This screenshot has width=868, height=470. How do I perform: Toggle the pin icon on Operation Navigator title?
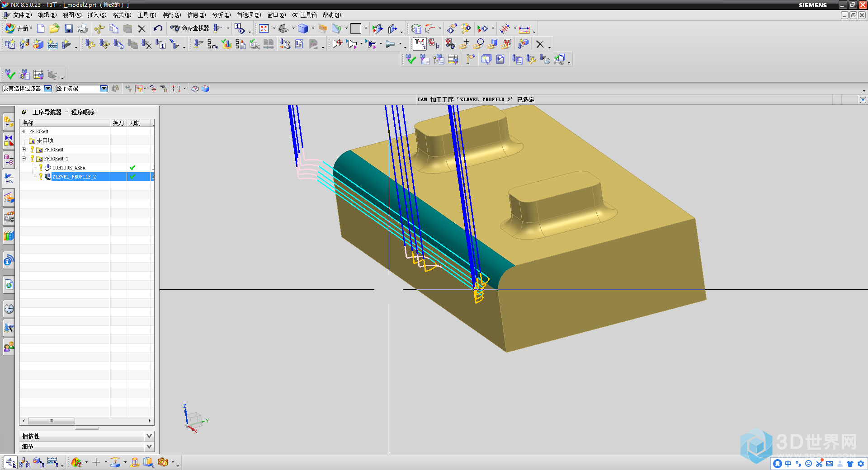point(24,112)
